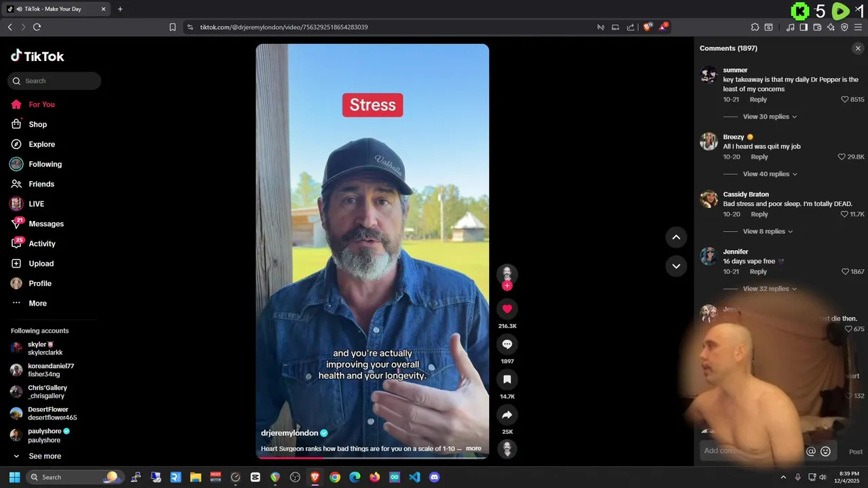Reply to Cassidy Braton's comment
The image size is (868, 488).
coord(759,214)
